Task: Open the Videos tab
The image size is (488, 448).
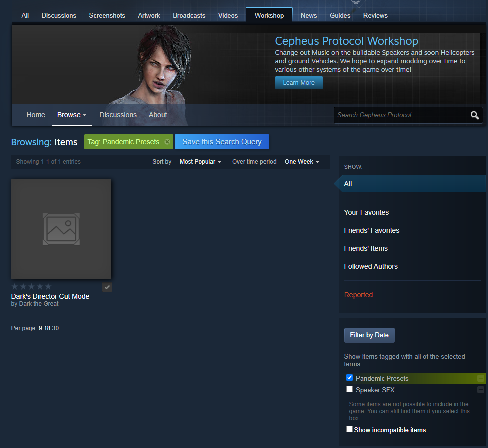Action: (228, 15)
